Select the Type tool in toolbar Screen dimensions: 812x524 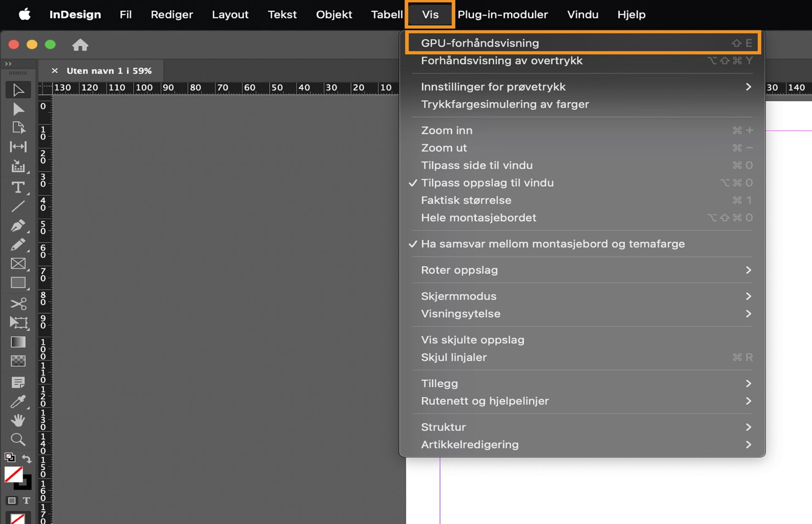pos(18,187)
